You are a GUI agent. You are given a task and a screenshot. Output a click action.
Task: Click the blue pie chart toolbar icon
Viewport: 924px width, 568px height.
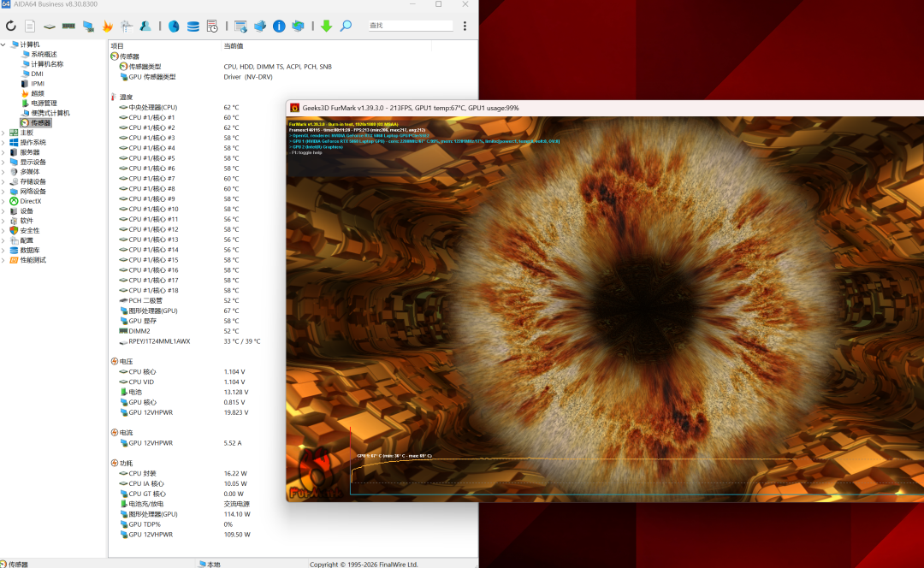click(174, 26)
